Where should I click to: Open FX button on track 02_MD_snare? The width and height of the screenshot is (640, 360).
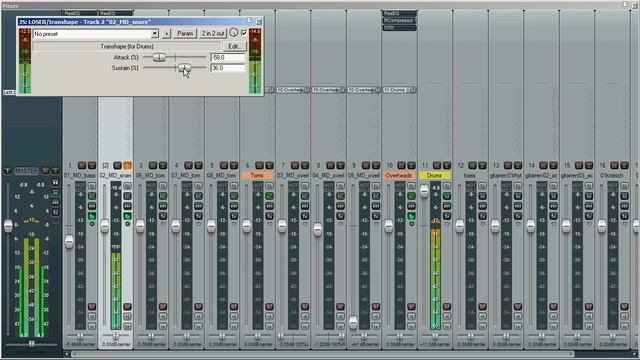pos(128,216)
